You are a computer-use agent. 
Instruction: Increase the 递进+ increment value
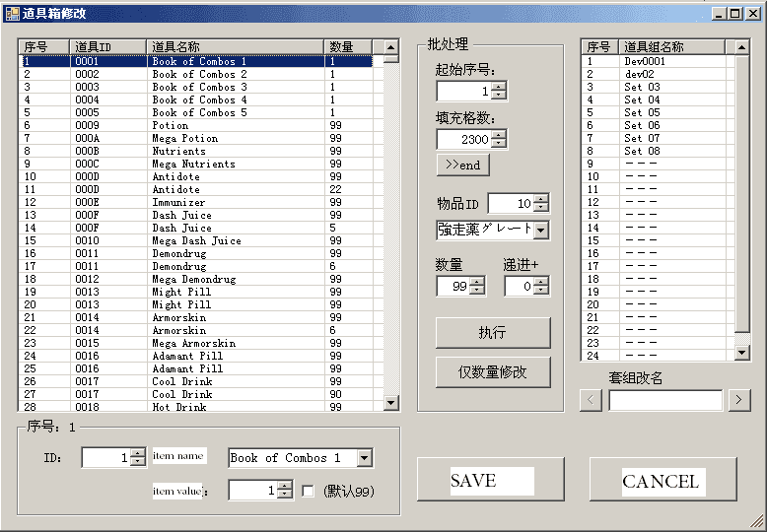pyautogui.click(x=541, y=282)
